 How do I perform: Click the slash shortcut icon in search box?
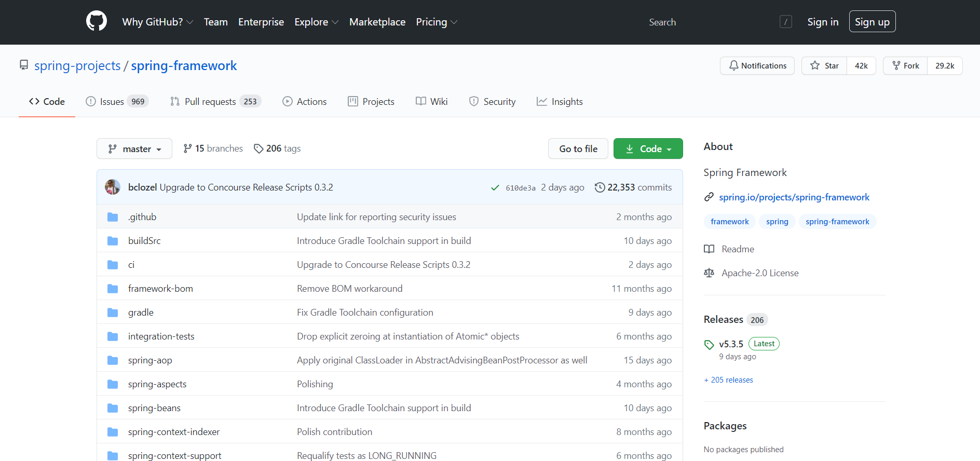point(786,22)
